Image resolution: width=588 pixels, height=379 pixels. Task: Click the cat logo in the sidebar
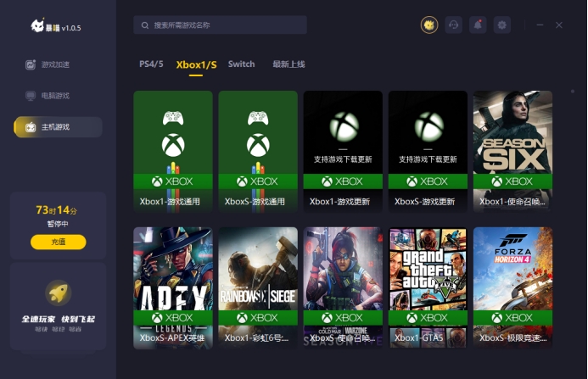37,25
